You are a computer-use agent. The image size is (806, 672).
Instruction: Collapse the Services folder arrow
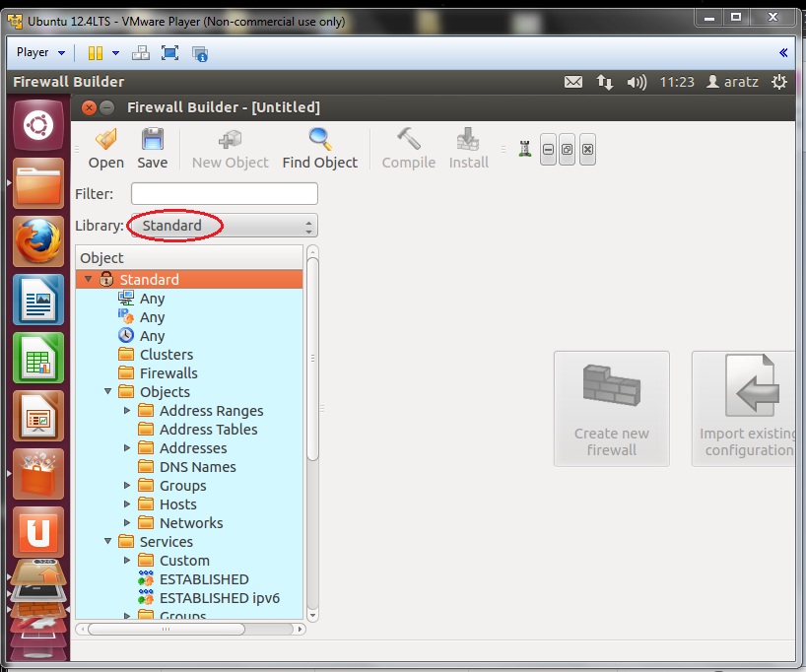[108, 541]
